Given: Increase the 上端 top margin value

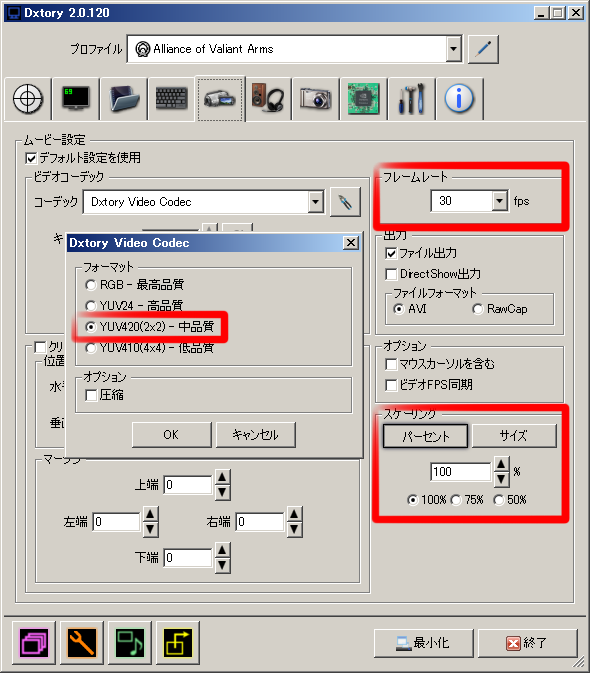Looking at the screenshot, I should point(222,477).
